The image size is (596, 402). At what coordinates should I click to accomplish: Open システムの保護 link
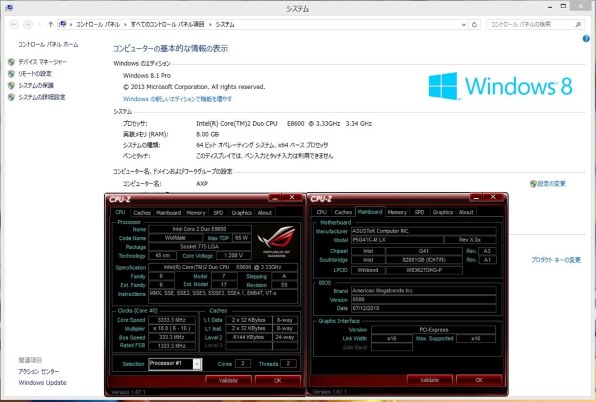coord(36,85)
